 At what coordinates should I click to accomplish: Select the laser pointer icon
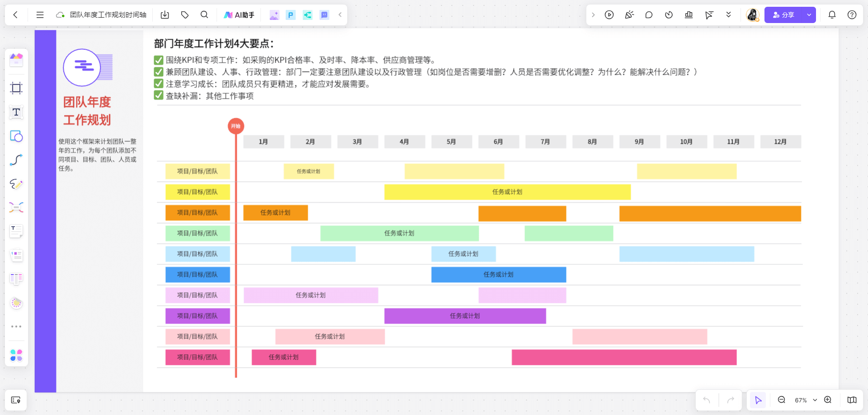pyautogui.click(x=709, y=15)
